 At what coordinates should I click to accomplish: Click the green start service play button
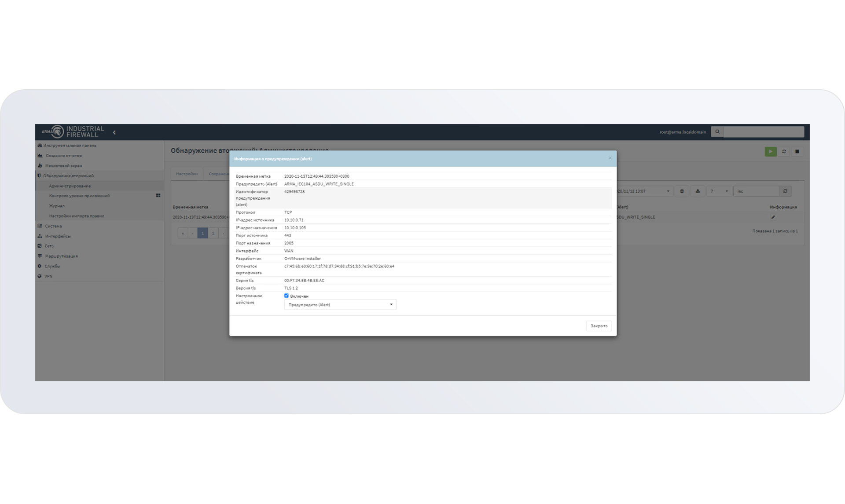[x=770, y=152]
